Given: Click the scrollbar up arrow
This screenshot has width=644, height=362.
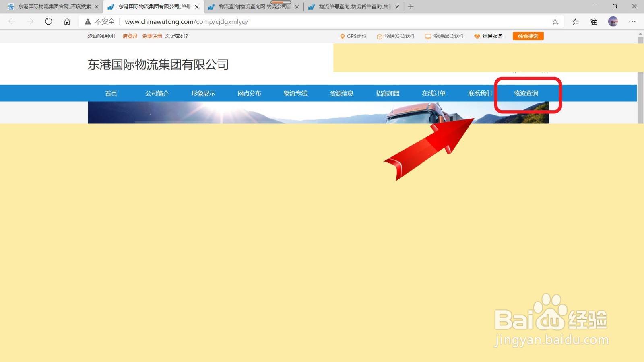Looking at the screenshot, I should (640, 34).
